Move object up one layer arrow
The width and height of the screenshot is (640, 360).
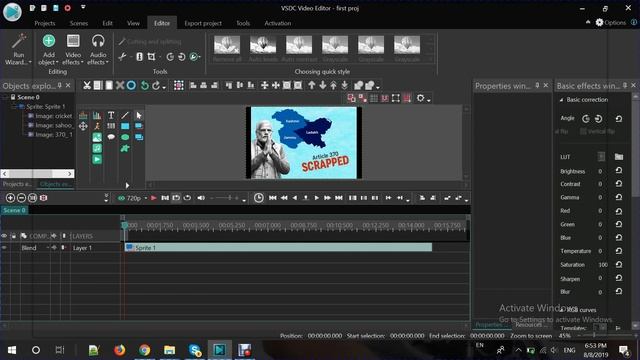[x=312, y=85]
